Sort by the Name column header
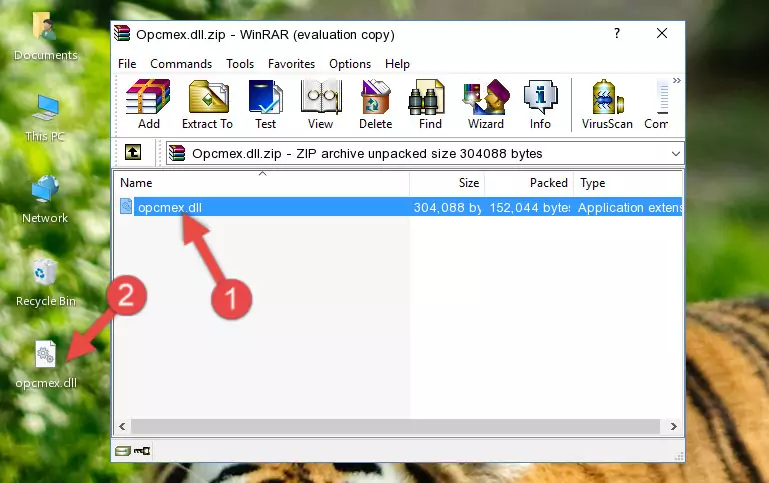 pos(262,183)
